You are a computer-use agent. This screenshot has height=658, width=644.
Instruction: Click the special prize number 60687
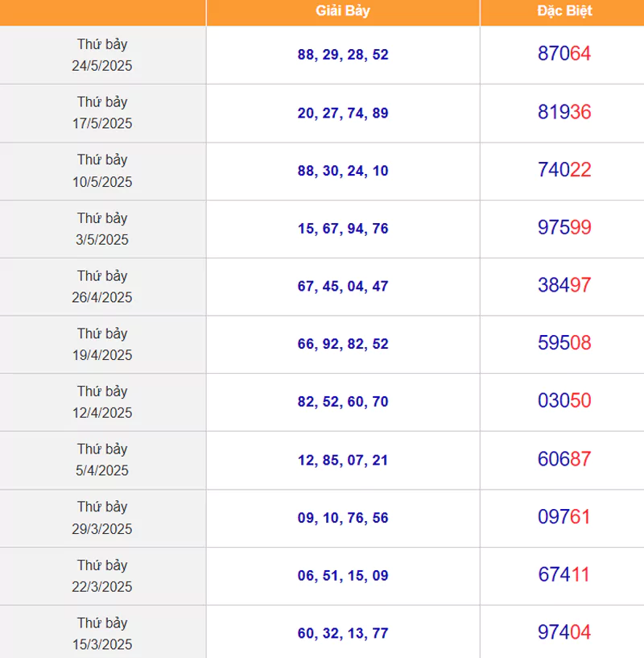[x=564, y=459]
